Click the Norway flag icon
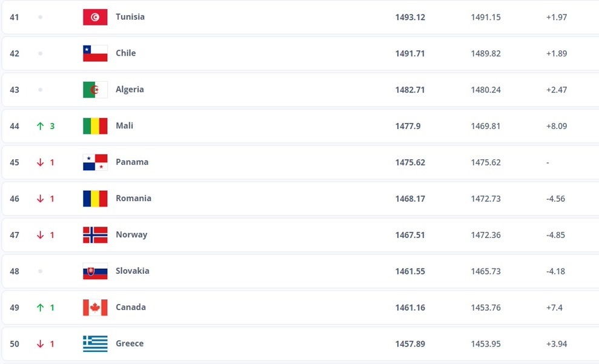599x364 pixels. point(95,235)
